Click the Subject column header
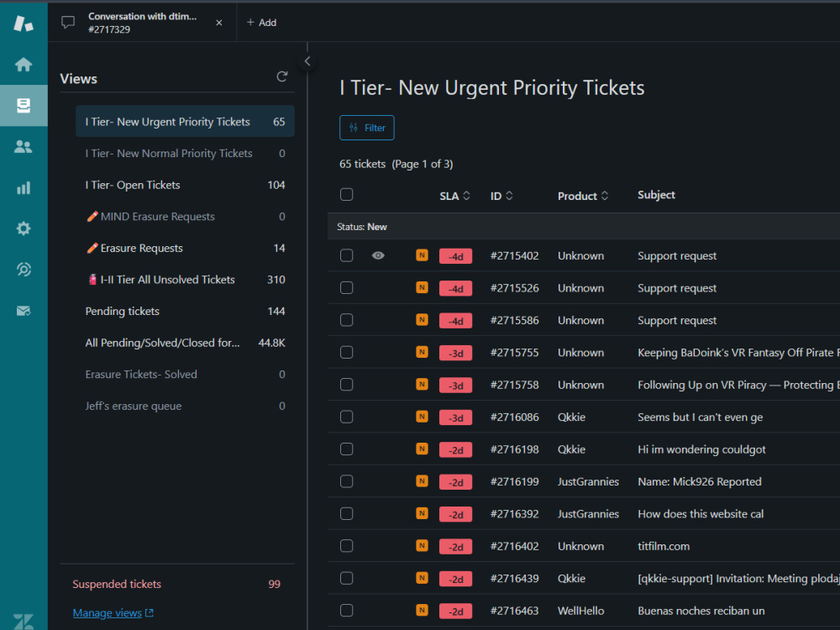Image resolution: width=840 pixels, height=630 pixels. click(x=656, y=195)
